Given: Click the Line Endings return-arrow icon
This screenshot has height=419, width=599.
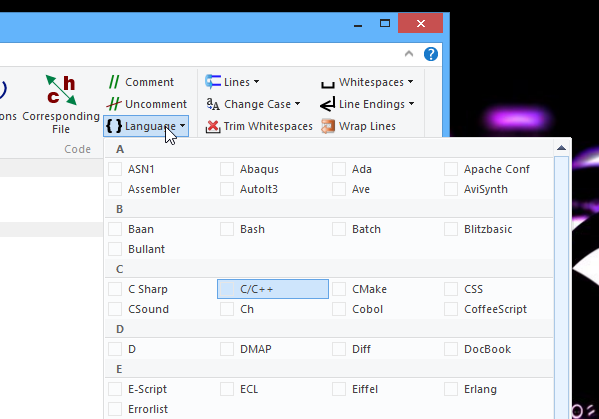Looking at the screenshot, I should [x=328, y=104].
